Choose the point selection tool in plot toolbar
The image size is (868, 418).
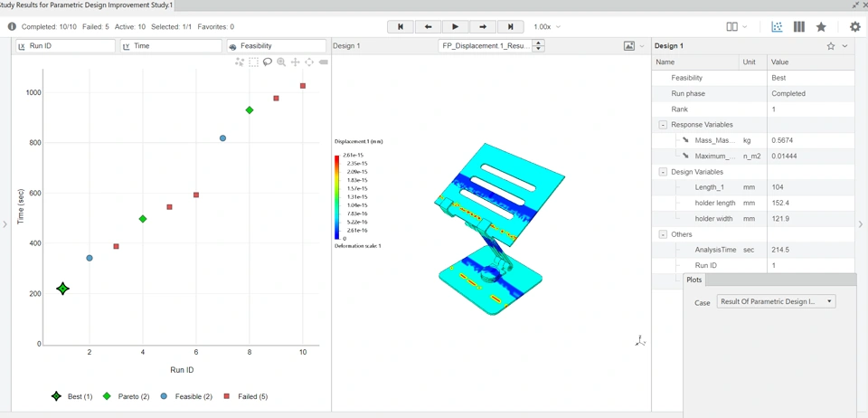coord(240,62)
